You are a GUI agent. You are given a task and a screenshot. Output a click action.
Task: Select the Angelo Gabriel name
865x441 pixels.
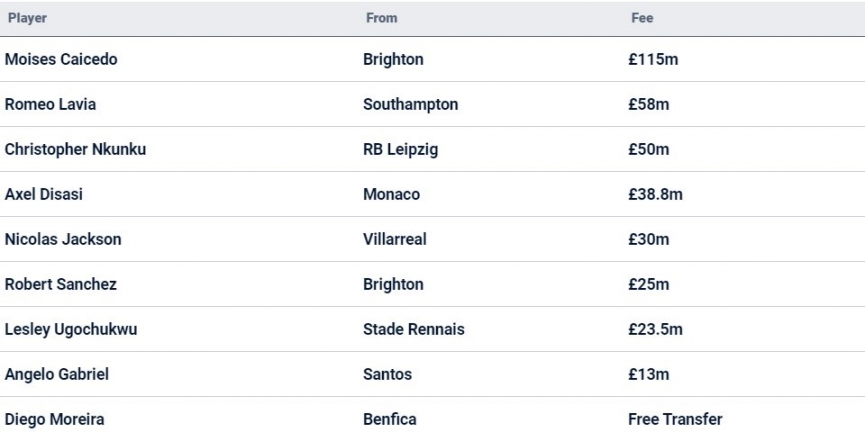coord(57,375)
